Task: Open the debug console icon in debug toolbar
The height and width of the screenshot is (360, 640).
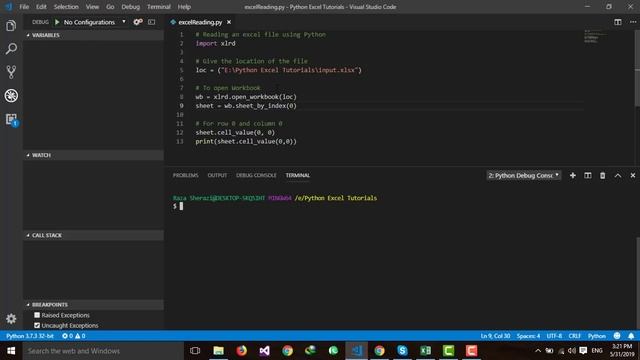Action: click(151, 22)
